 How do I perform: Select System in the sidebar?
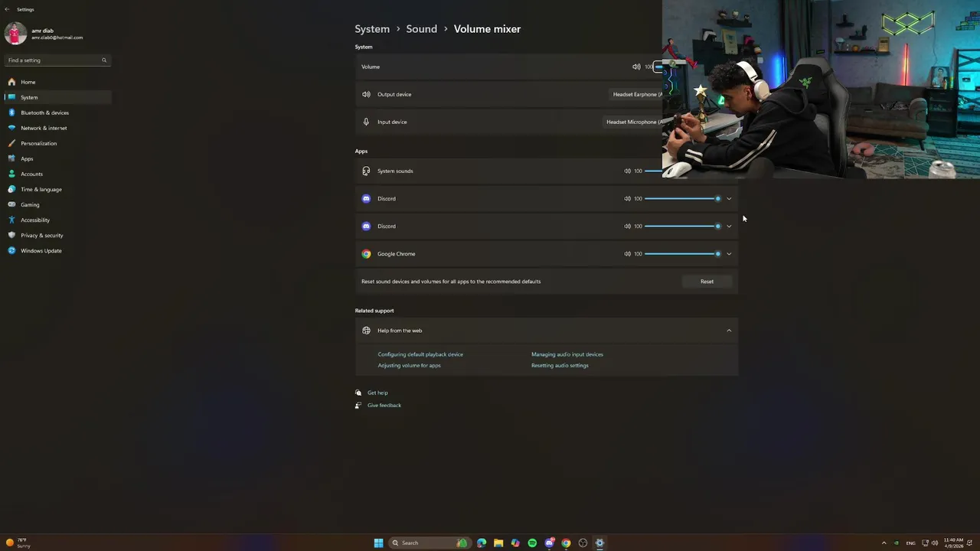point(57,97)
